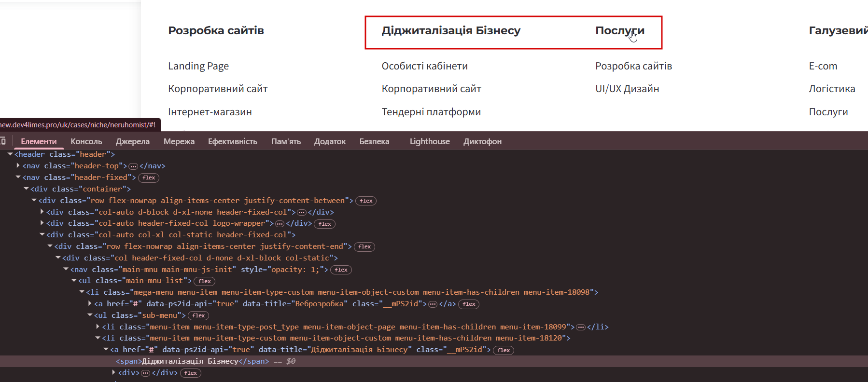
Task: Click ellipsis inside logo-wrapper div node
Action: [280, 224]
